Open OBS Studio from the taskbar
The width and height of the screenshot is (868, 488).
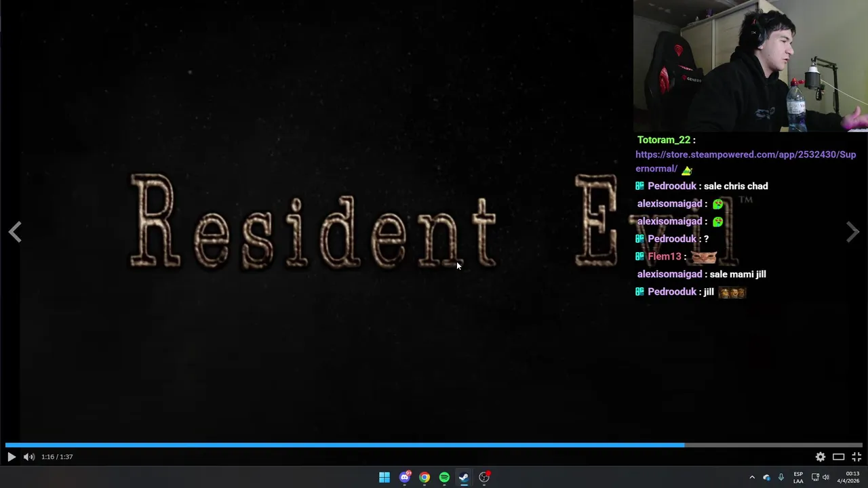(484, 477)
